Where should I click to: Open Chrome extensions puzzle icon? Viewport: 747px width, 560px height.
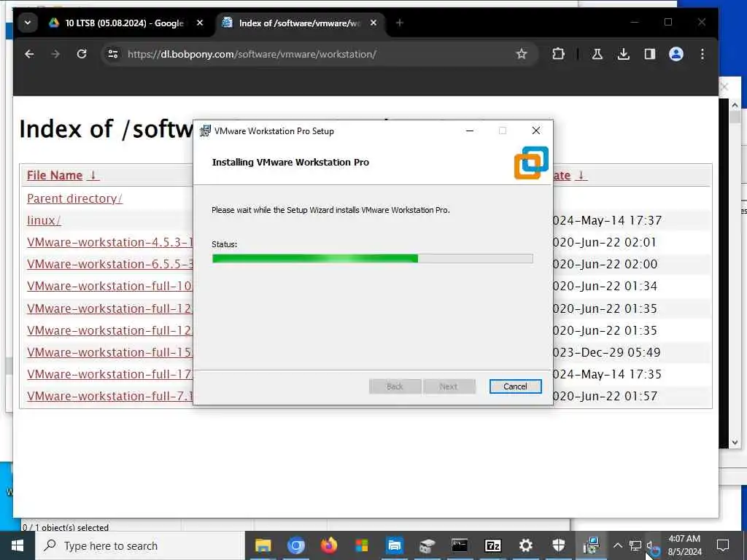pyautogui.click(x=558, y=54)
